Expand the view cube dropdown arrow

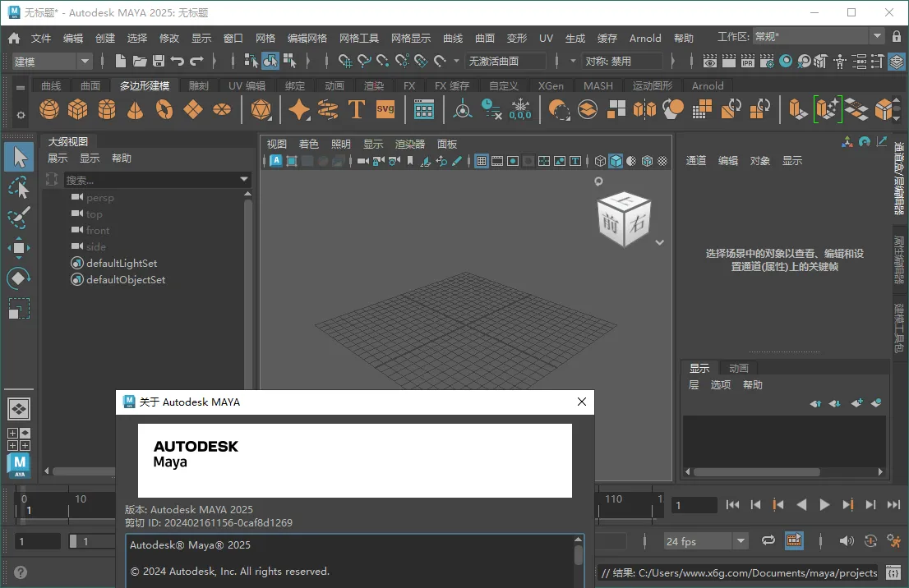click(659, 242)
